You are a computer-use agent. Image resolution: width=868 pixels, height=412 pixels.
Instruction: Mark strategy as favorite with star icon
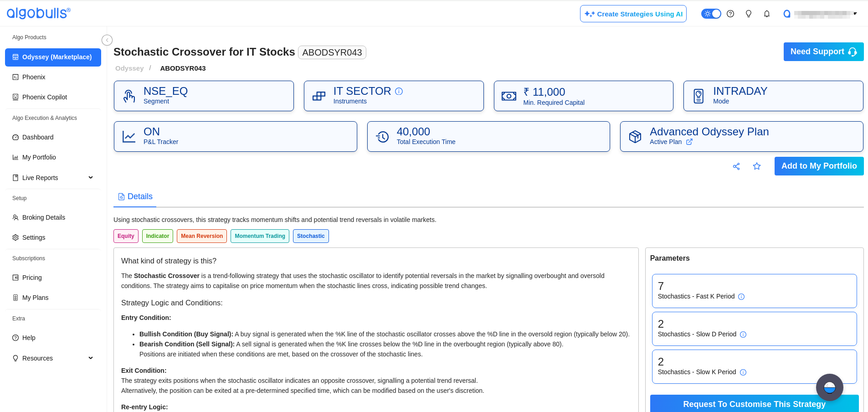pyautogui.click(x=757, y=166)
